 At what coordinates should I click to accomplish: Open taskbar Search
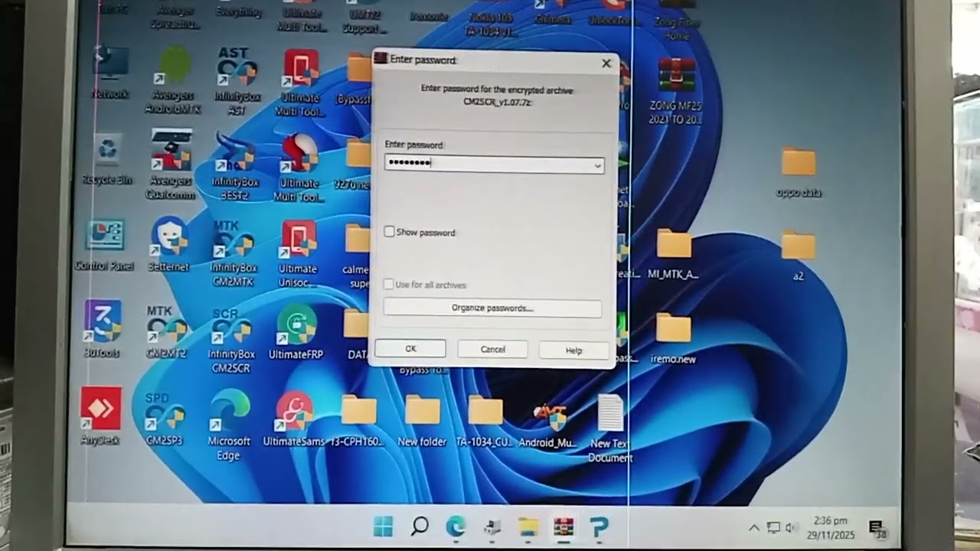(x=419, y=527)
